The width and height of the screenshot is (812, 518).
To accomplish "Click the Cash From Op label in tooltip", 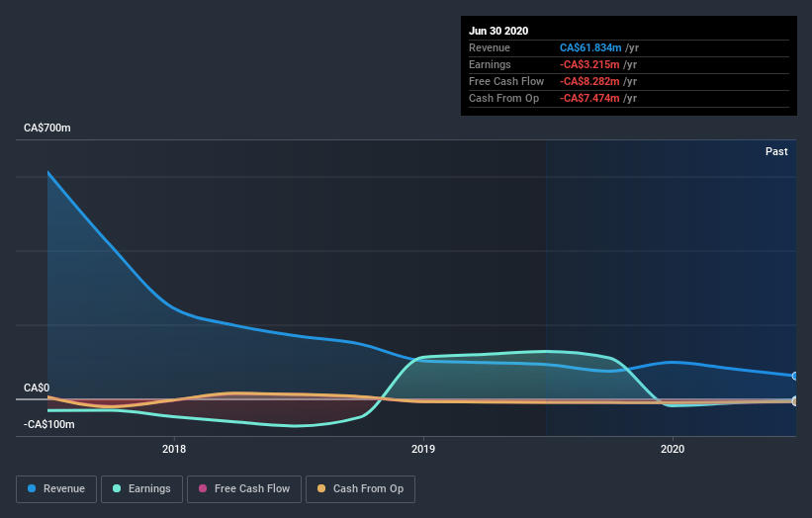I will click(503, 98).
